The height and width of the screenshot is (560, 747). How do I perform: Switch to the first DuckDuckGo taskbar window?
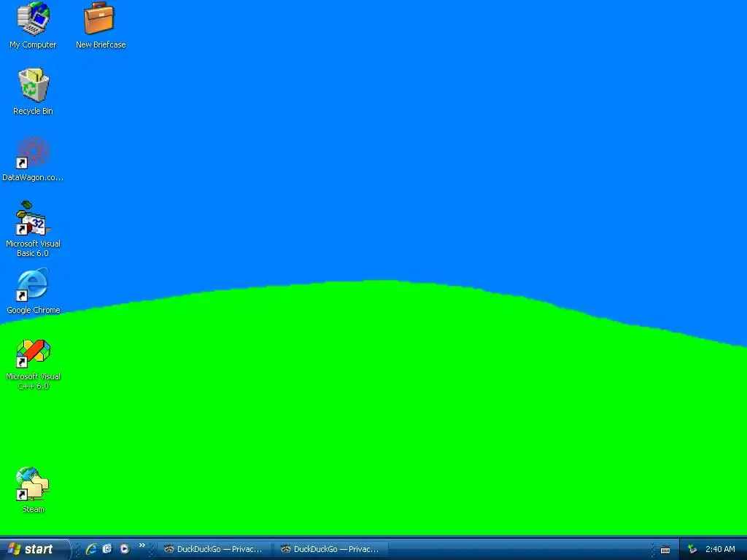[x=214, y=549]
